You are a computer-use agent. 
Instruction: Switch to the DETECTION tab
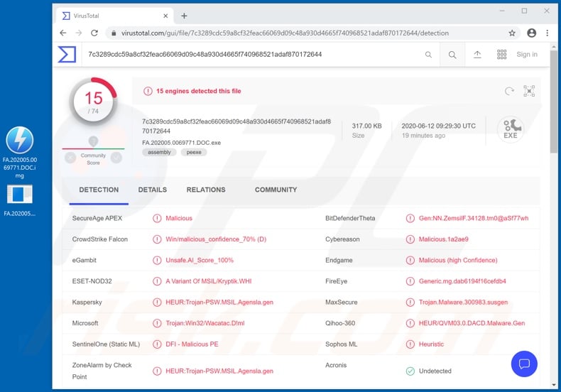pyautogui.click(x=99, y=190)
